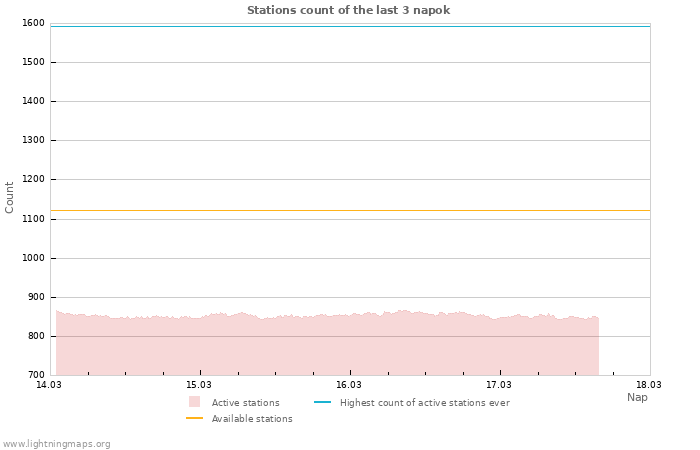Click the chart title Stations count text
This screenshot has height=450, width=700.
click(348, 10)
